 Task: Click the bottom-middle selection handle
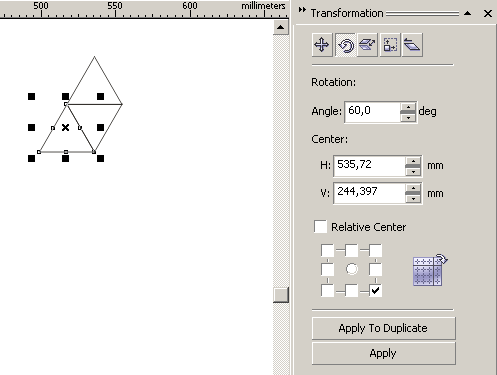pyautogui.click(x=65, y=158)
